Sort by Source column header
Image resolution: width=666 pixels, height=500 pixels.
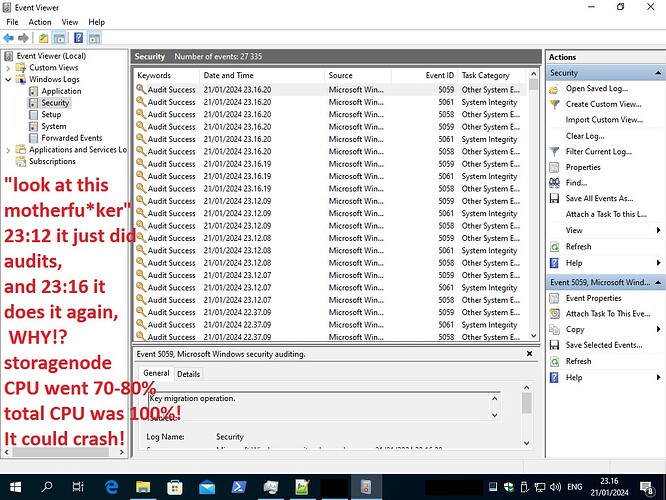(358, 76)
